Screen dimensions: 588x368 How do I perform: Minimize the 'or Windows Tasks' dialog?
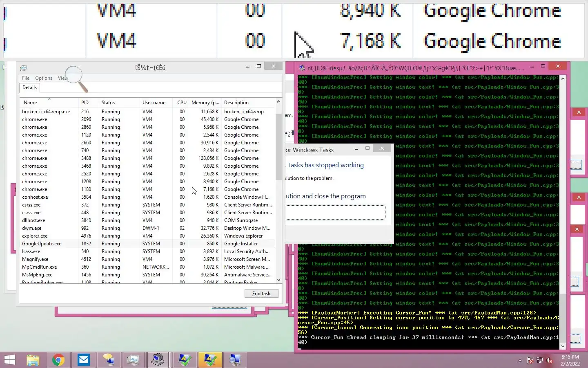pos(356,149)
